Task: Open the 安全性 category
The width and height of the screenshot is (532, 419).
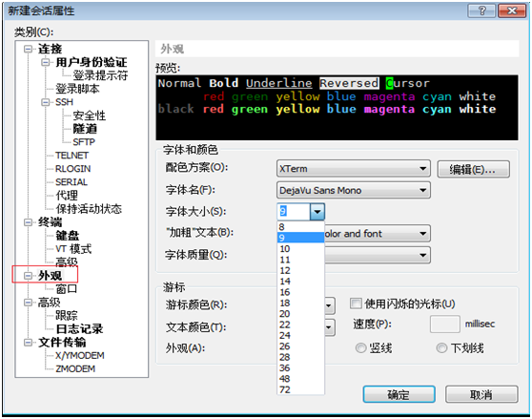Action: [90, 115]
